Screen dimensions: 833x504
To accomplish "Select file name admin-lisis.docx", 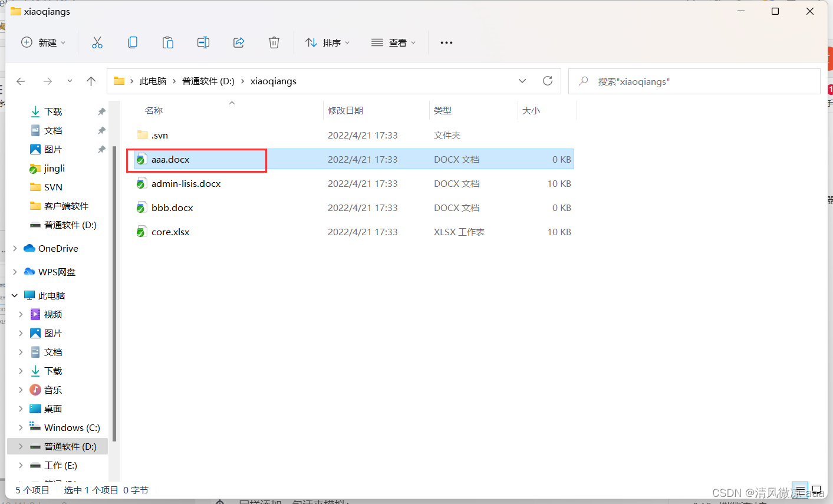I will (x=186, y=183).
